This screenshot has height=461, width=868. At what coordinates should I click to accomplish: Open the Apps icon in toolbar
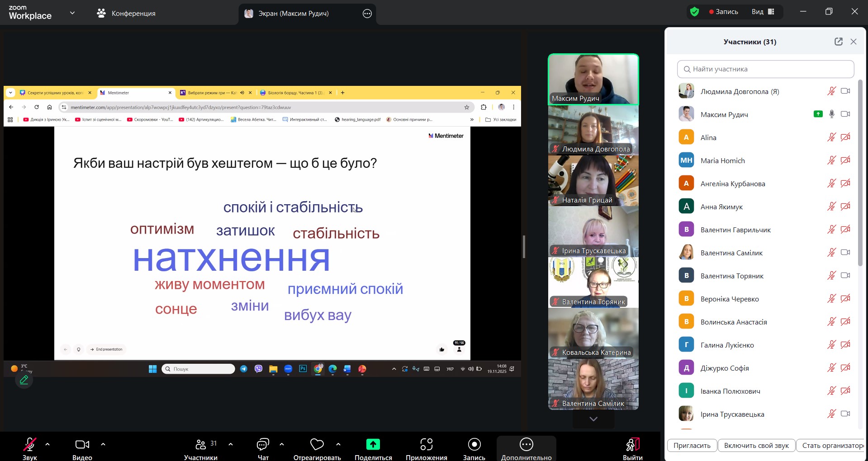coord(426,445)
